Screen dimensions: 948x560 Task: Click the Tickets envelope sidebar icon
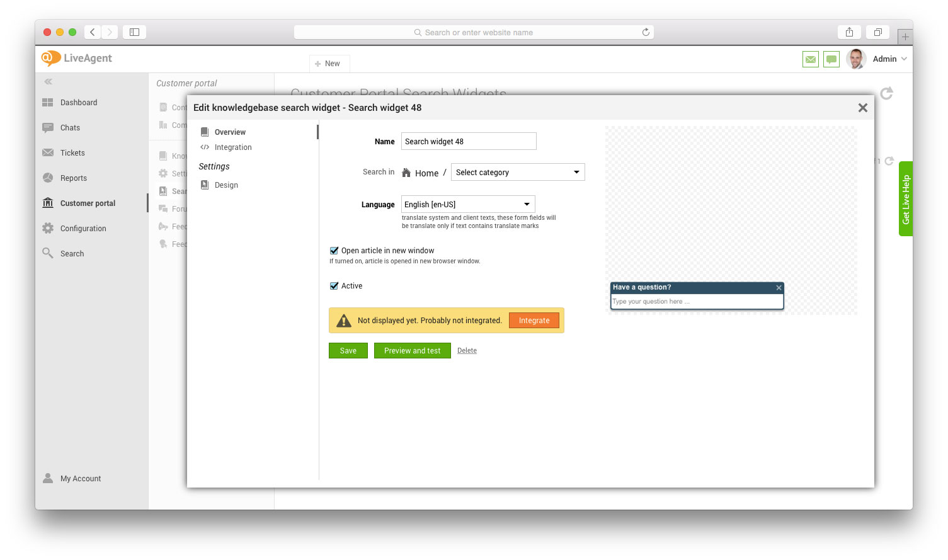(48, 152)
